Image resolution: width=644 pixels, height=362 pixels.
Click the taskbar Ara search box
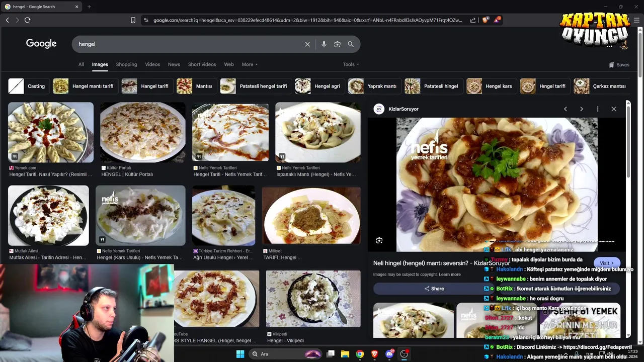tap(286, 354)
